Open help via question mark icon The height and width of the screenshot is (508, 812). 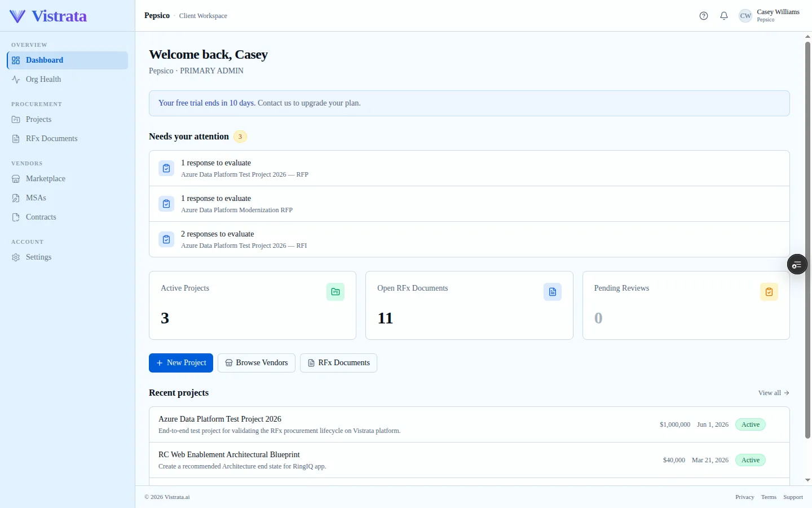pyautogui.click(x=704, y=16)
